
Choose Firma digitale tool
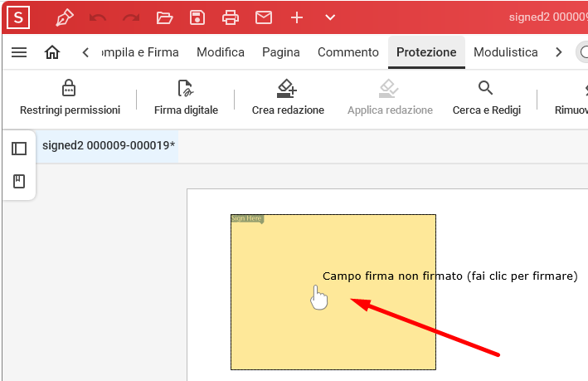point(186,98)
